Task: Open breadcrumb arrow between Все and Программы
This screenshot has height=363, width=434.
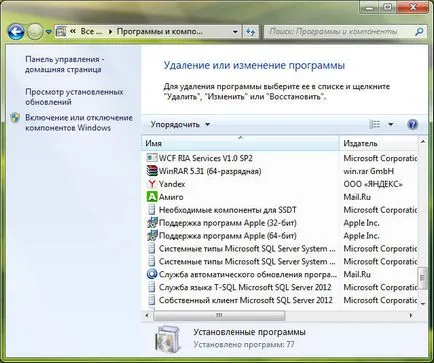Action: tap(110, 32)
